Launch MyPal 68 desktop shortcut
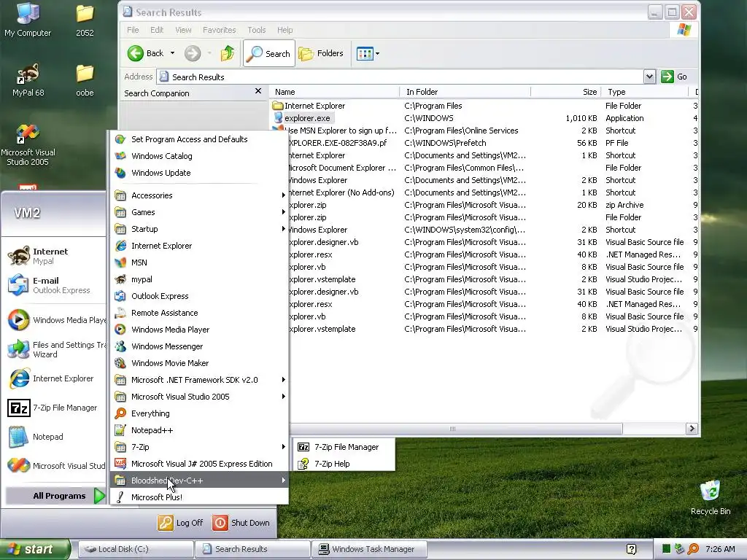Screen dimensions: 747x560 [28, 80]
